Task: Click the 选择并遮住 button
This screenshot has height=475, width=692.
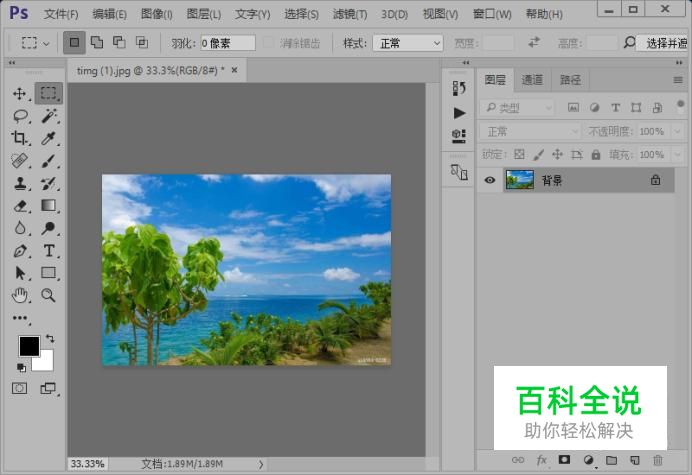Action: (x=665, y=43)
